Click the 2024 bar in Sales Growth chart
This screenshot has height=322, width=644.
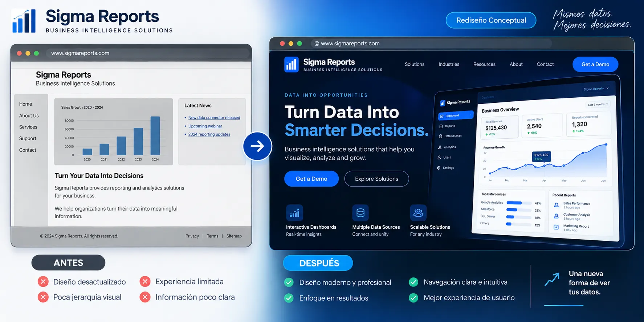(155, 136)
